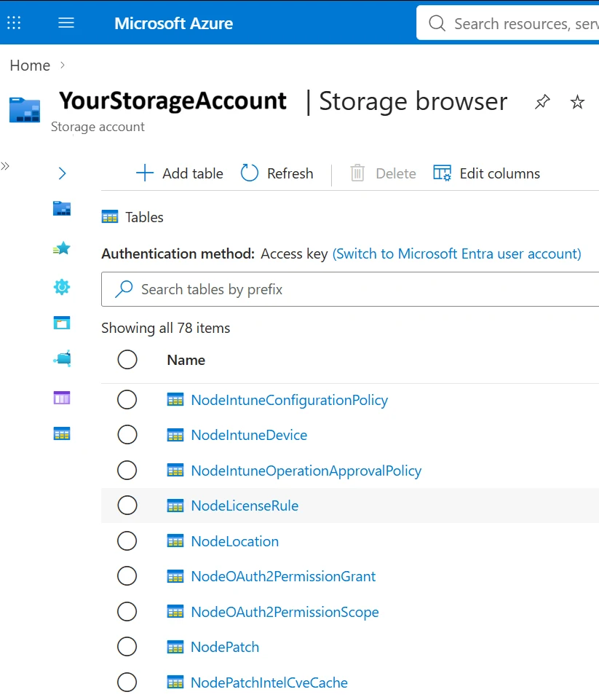599x700 pixels.
Task: Go to Home breadcrumb
Action: tap(30, 66)
